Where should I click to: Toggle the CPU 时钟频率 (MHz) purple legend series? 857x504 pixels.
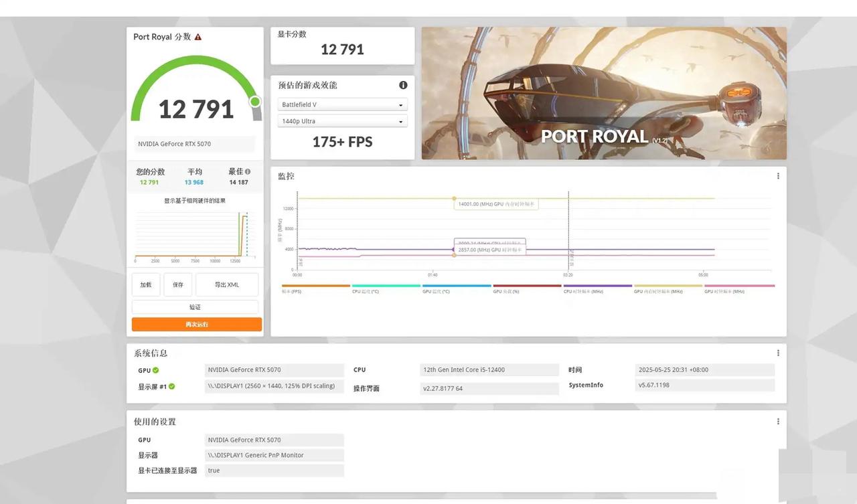click(x=598, y=288)
